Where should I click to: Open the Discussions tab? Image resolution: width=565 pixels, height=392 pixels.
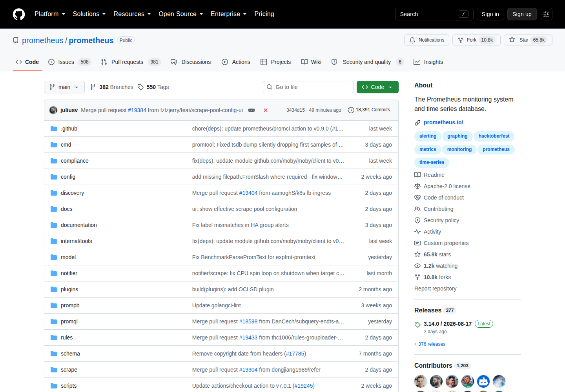tap(191, 62)
